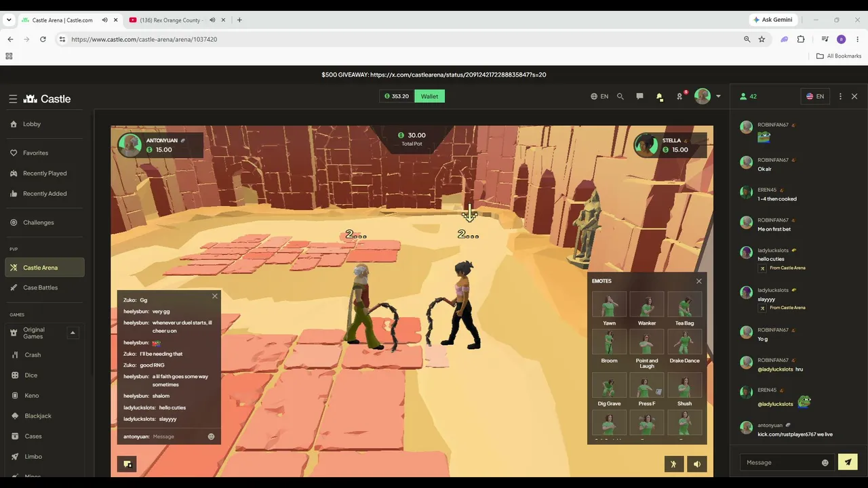This screenshot has height=488, width=868.
Task: Click the 353.20 balance display
Action: 397,96
